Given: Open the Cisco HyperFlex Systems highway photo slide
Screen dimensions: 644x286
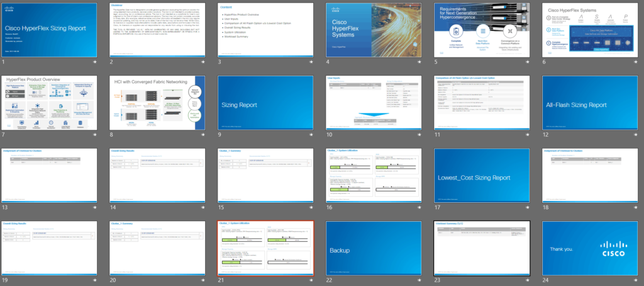Looking at the screenshot, I should click(374, 30).
